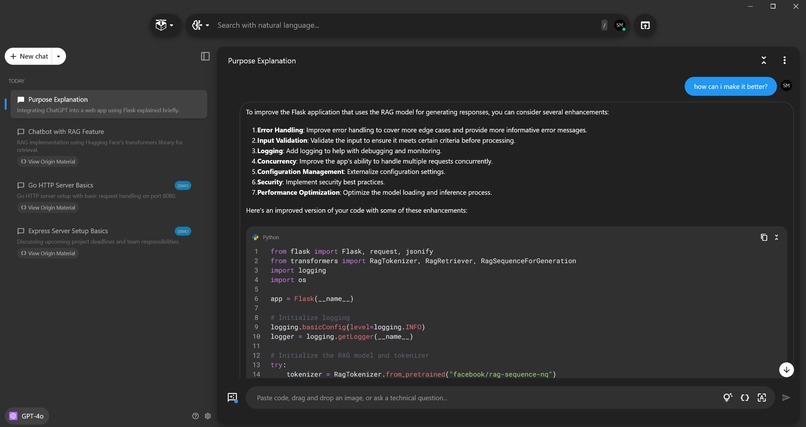
Task: Toggle the sidebar panel layout icon
Action: pyautogui.click(x=205, y=57)
